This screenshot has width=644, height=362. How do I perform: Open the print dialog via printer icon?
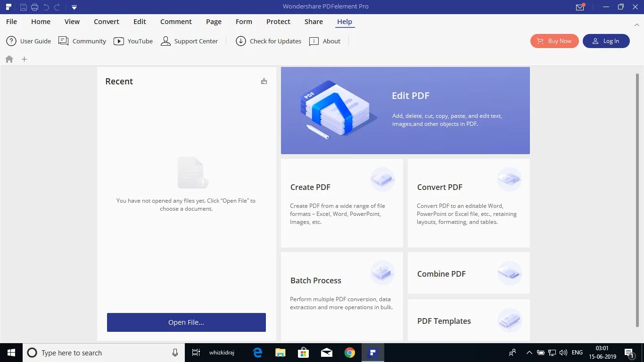coord(34,7)
